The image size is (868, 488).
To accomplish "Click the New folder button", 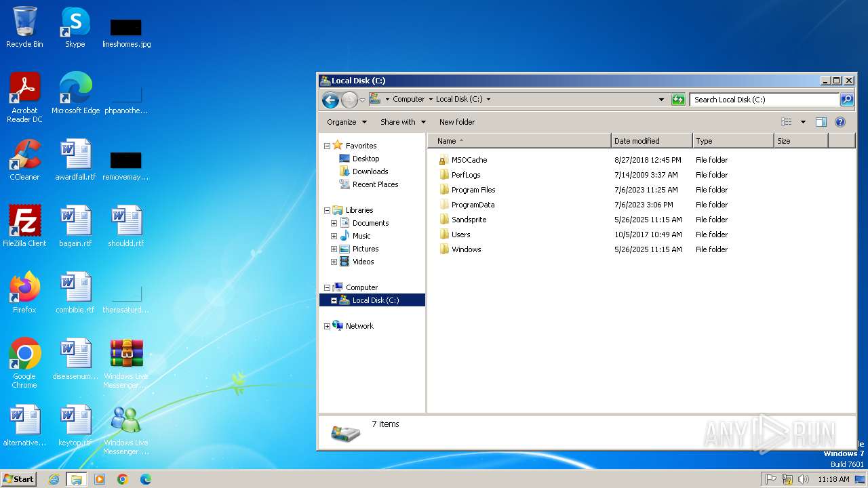I will click(x=457, y=122).
